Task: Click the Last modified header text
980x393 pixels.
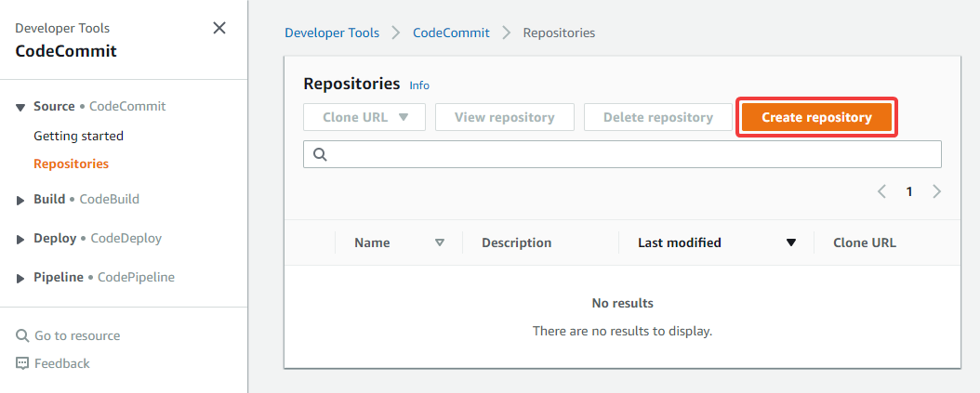Action: (680, 242)
